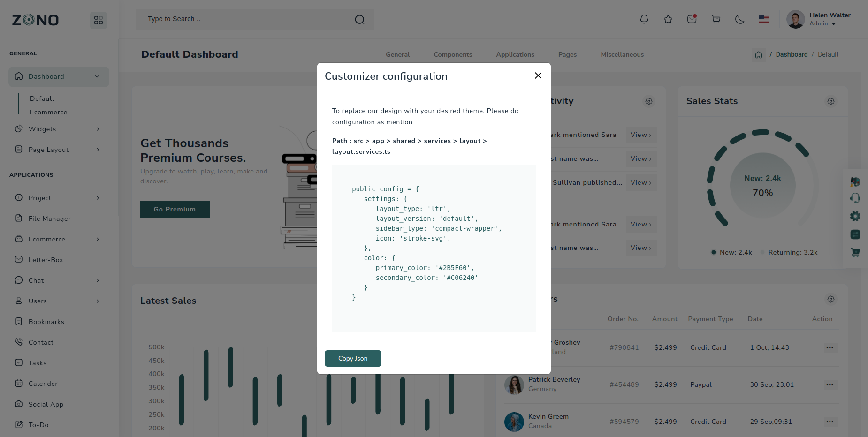The image size is (868, 437).
Task: Click the Sales Stats settings gear icon
Action: point(831,101)
